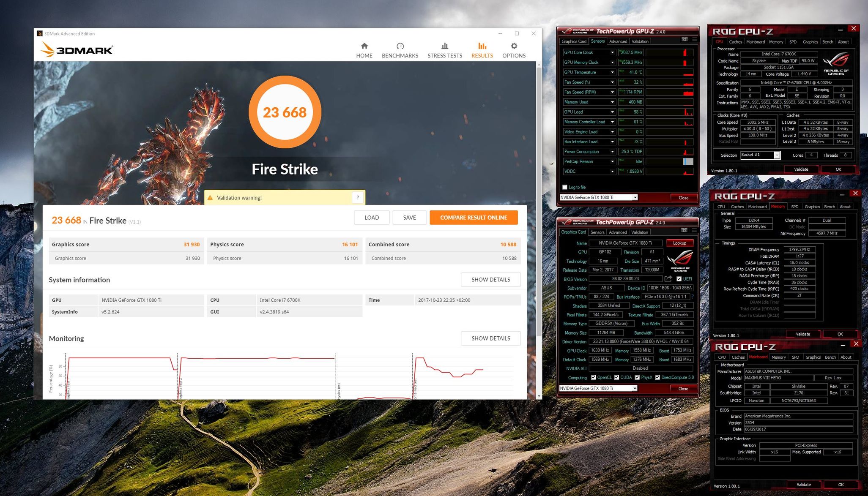Click the ROG logo in GPU-Z Graphics Card window
This screenshot has height=496, width=868.
(680, 260)
